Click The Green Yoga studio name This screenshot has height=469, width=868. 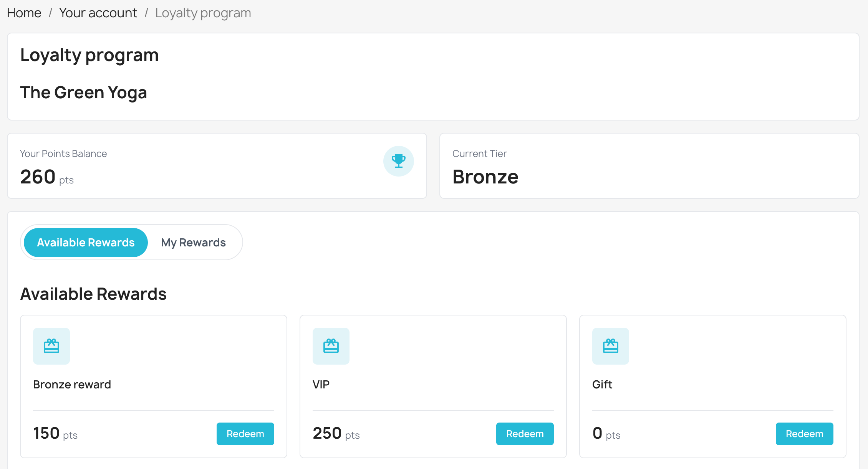click(84, 92)
